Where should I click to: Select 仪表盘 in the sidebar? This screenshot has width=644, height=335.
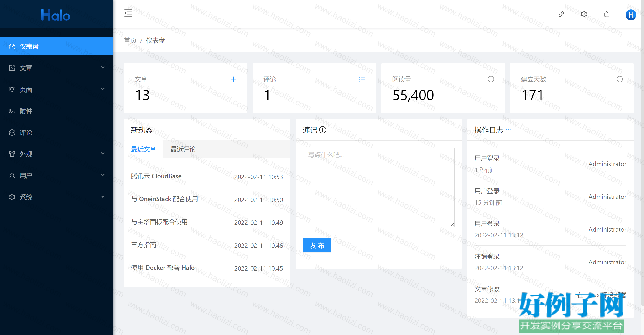(x=57, y=46)
